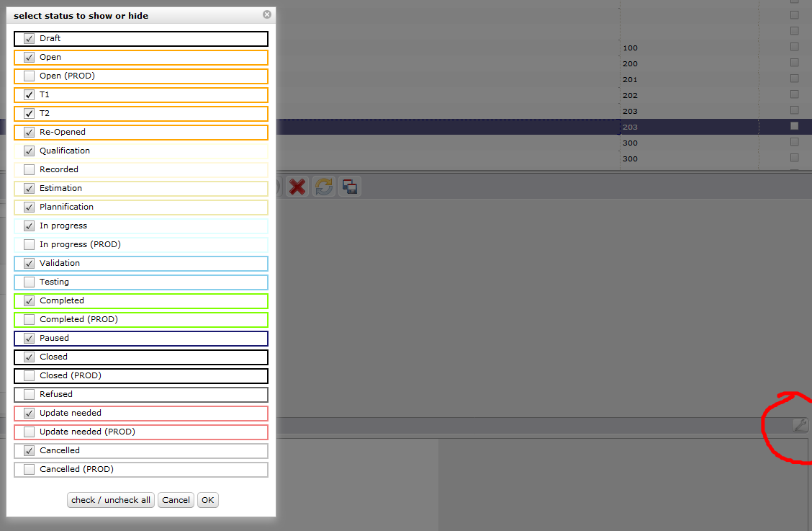Viewport: 812px width, 531px height.
Task: Click the wrench settings icon
Action: pos(800,425)
